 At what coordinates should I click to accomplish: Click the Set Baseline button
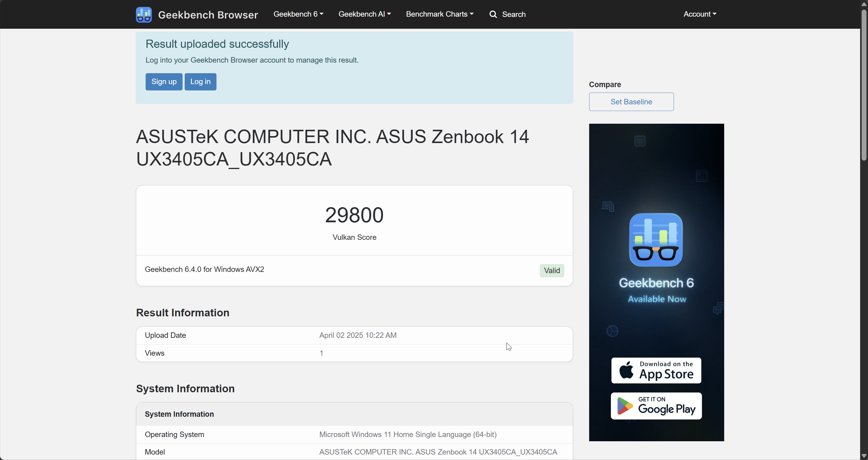pos(631,102)
